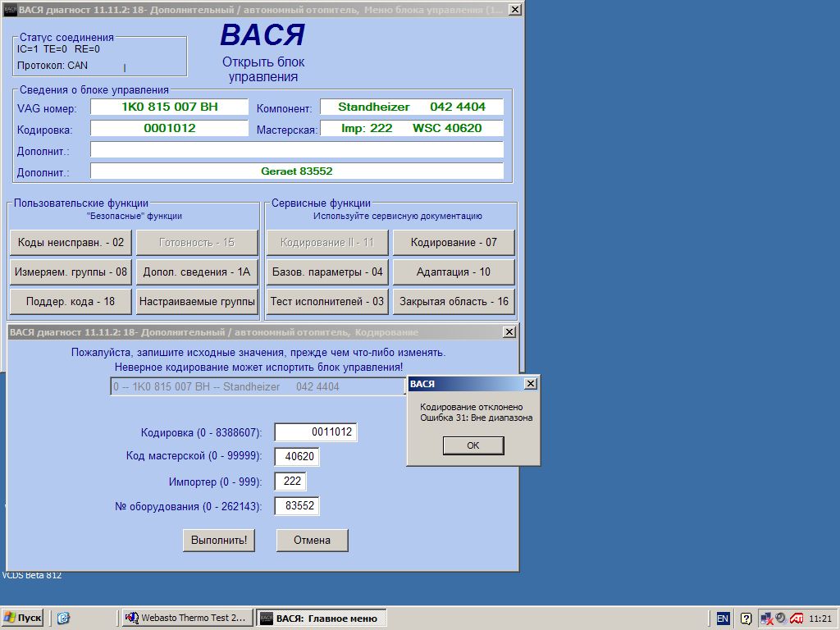This screenshot has width=840, height=630.
Task: Click Кодирование II - 11 button
Action: point(326,242)
